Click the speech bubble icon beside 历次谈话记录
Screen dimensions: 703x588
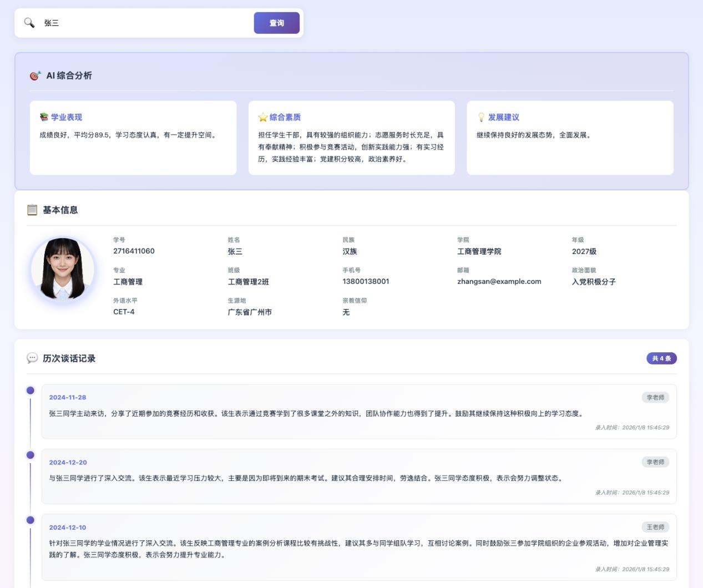pyautogui.click(x=32, y=358)
